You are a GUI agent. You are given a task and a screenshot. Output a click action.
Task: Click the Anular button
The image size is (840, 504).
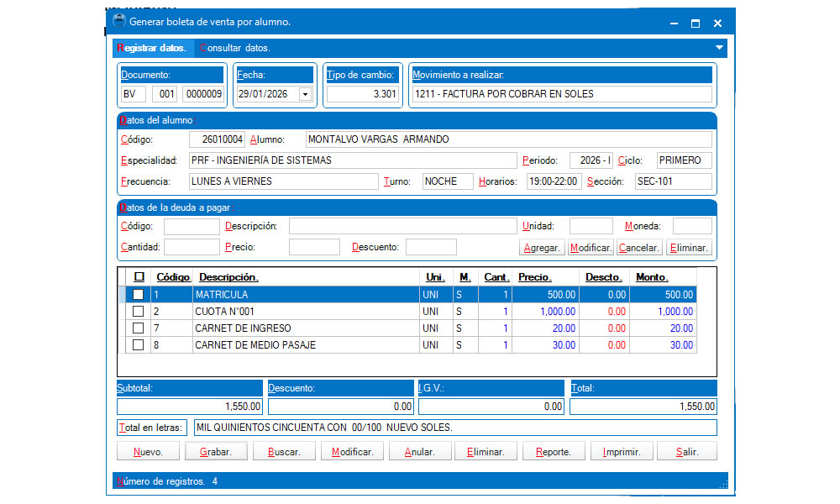419,452
